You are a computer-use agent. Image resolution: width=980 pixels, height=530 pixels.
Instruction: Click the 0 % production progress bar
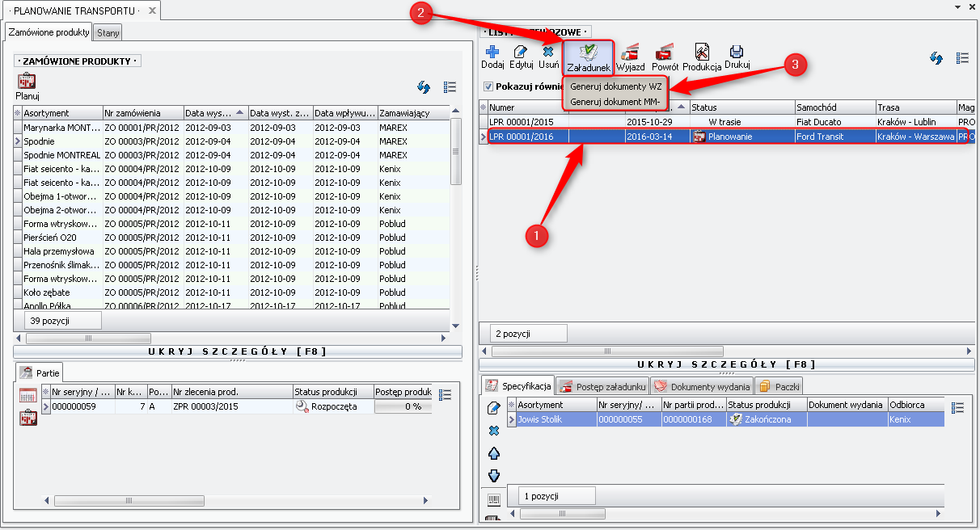coord(403,406)
